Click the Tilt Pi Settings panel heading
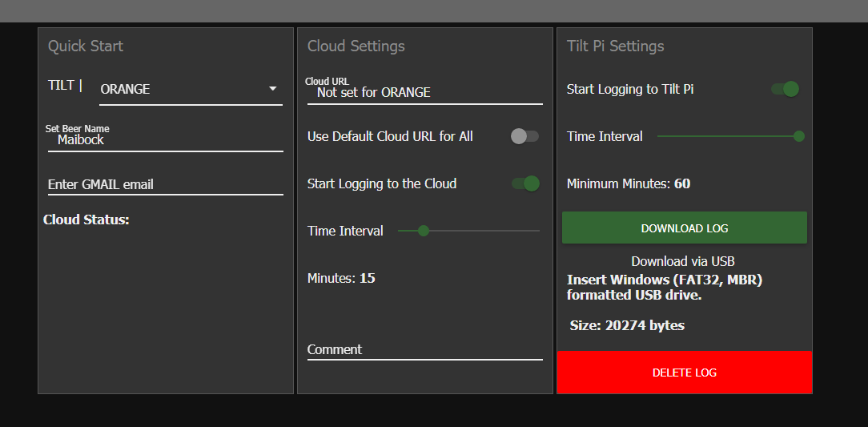This screenshot has width=868, height=427. click(616, 46)
